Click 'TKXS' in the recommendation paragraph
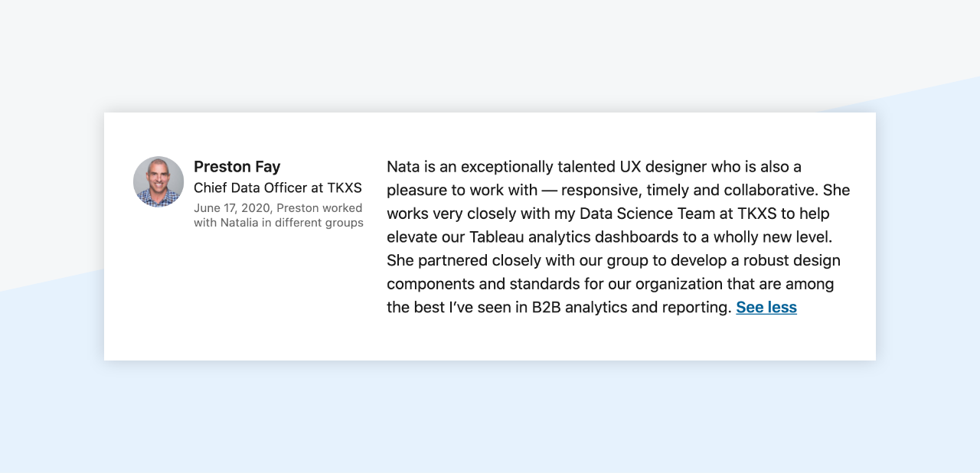Screen dimensions: 980x473 757,214
